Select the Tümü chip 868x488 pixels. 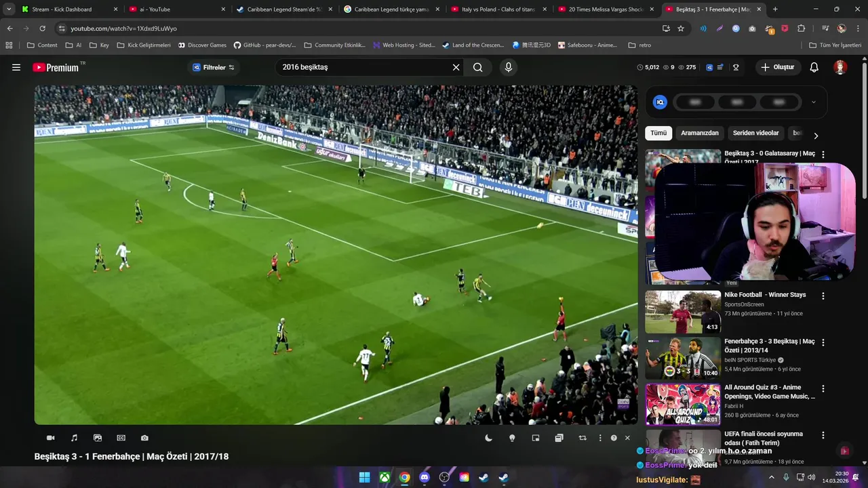coord(658,133)
